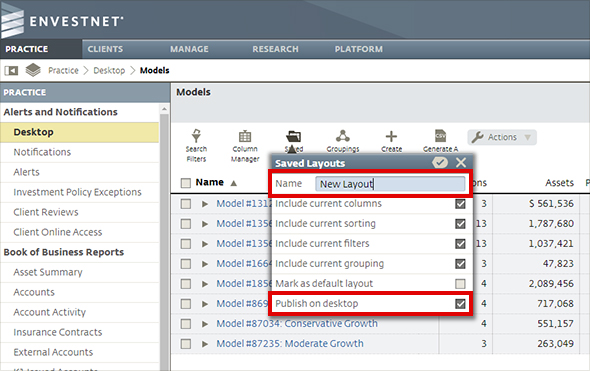Sort by Name column arrow

coord(234,183)
